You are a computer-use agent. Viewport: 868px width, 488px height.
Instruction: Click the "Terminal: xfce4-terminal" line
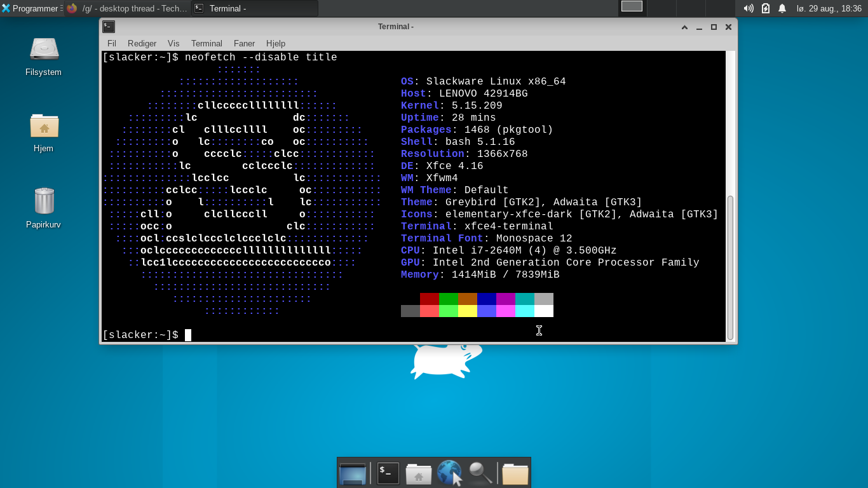click(477, 226)
